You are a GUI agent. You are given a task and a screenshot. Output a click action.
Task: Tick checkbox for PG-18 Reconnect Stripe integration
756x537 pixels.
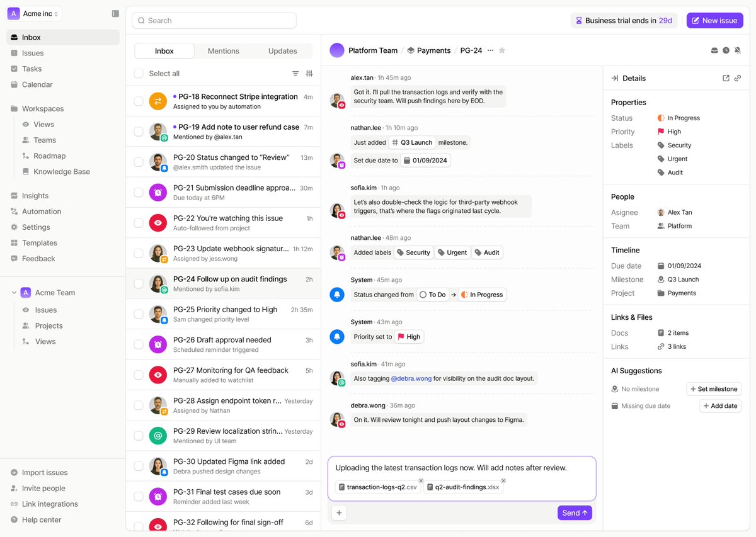click(x=139, y=101)
